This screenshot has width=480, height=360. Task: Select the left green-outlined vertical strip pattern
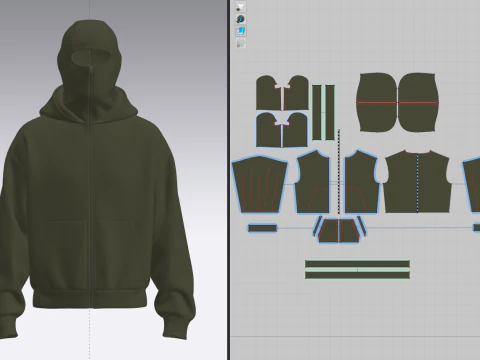point(317,112)
